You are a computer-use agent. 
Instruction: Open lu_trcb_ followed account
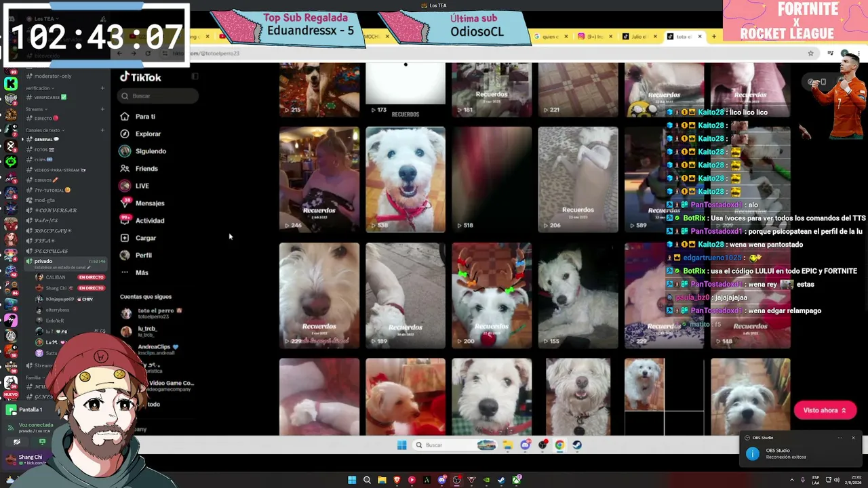(x=140, y=331)
